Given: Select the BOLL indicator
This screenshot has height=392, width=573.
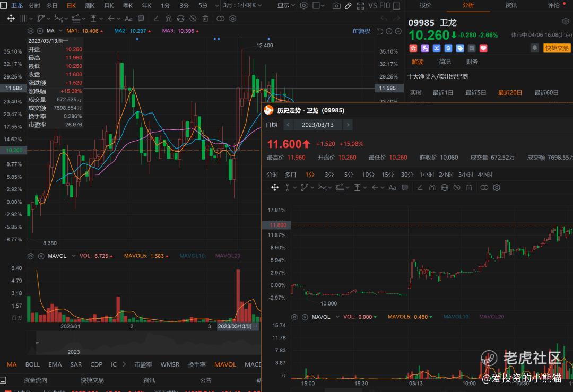Looking at the screenshot, I should 32,364.
